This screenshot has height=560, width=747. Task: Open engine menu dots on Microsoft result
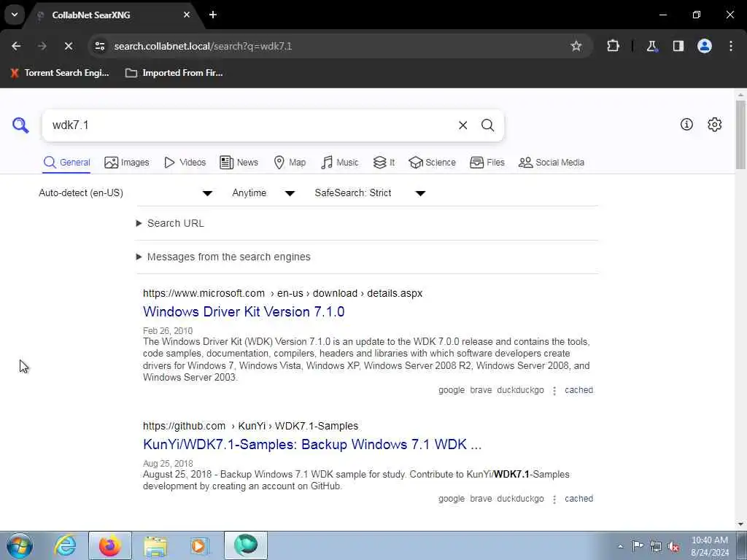[x=554, y=391]
